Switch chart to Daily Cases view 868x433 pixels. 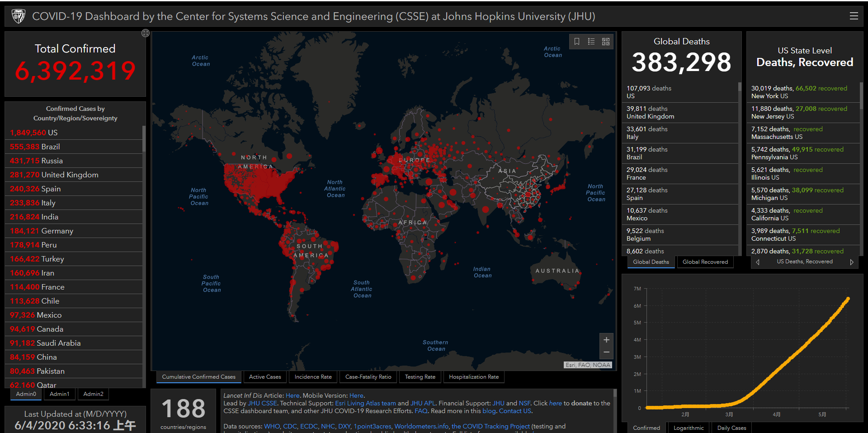pyautogui.click(x=731, y=428)
